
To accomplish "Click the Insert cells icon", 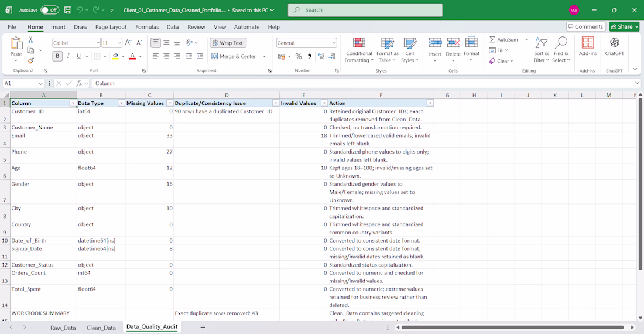I will 435,43.
